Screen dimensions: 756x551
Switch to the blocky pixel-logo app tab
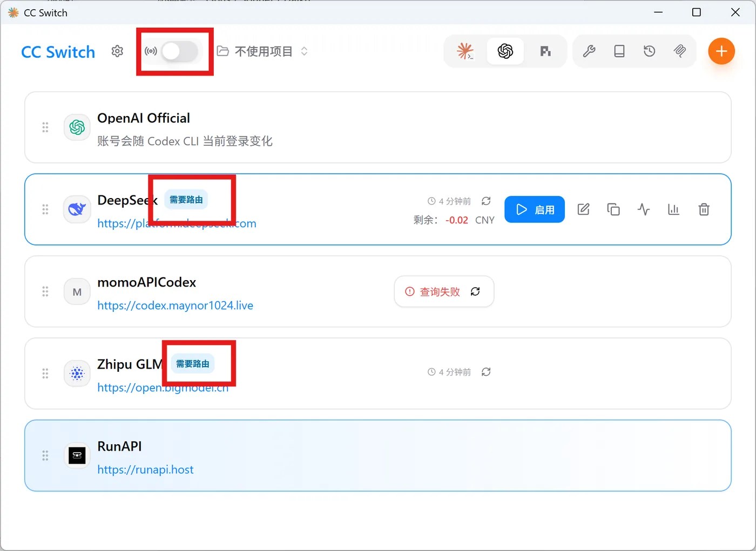[x=545, y=51]
